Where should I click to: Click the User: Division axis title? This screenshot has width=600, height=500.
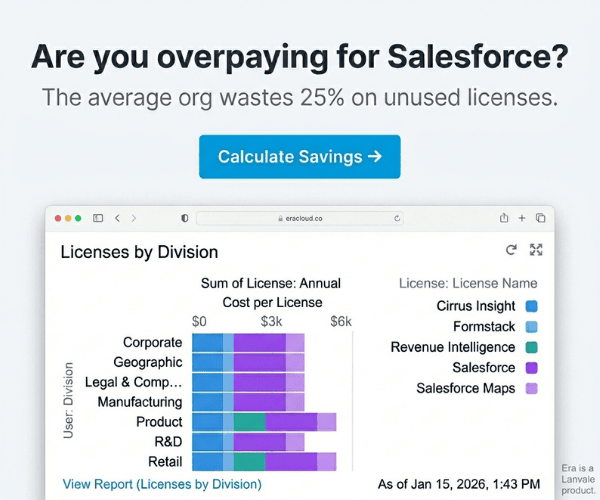tap(68, 400)
